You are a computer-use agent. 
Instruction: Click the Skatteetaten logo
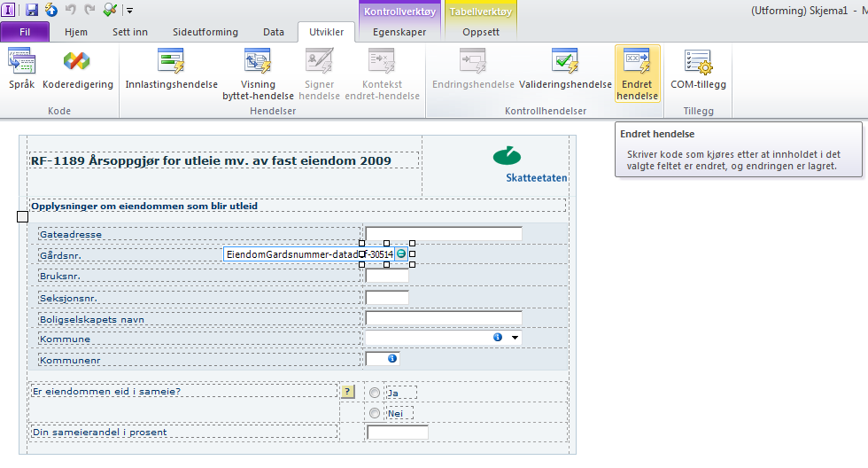coord(530,165)
